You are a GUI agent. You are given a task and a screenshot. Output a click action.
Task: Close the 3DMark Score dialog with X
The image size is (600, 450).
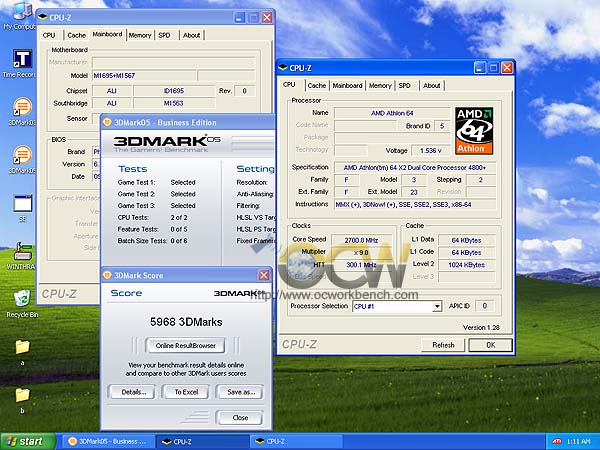coord(264,275)
